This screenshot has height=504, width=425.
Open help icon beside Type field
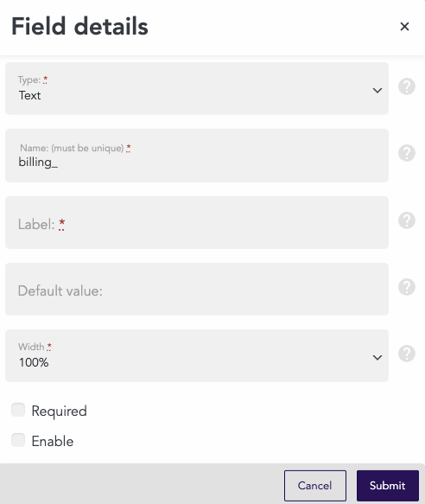[407, 86]
